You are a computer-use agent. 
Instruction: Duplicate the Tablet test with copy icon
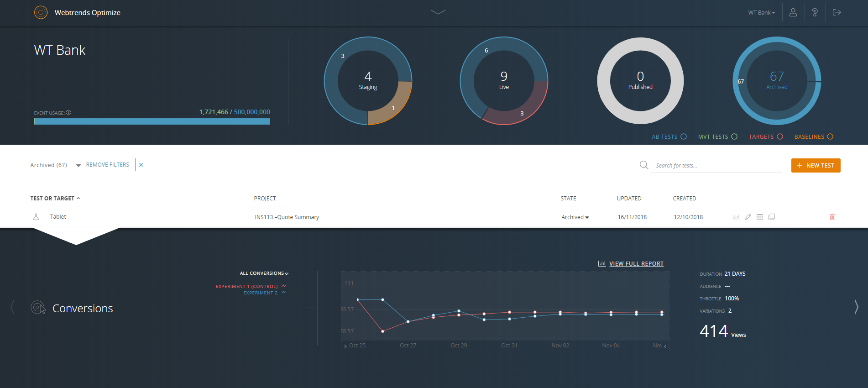click(772, 217)
